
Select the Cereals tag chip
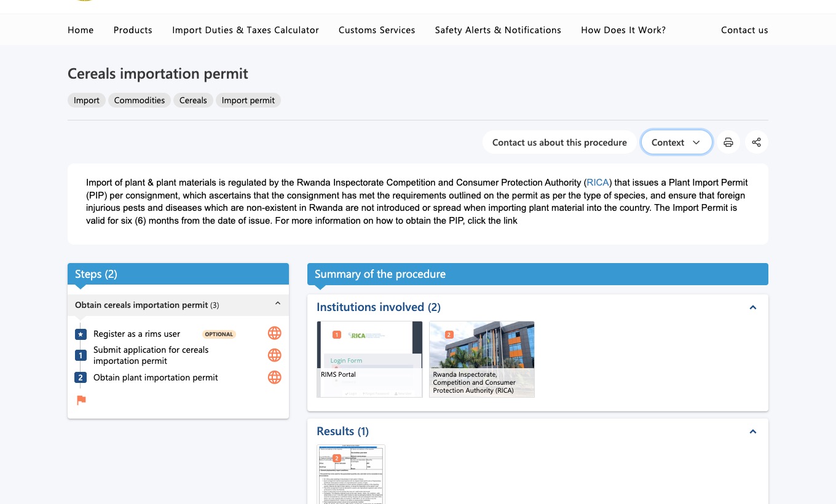click(193, 100)
